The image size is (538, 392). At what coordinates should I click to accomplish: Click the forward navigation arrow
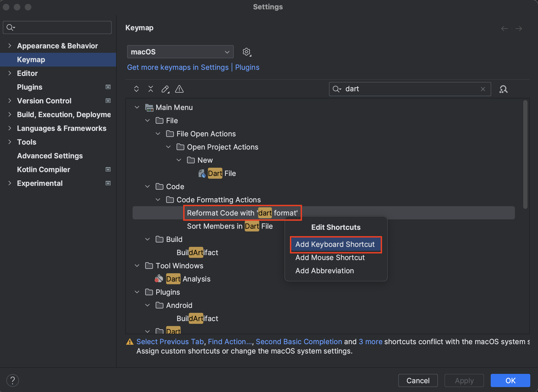(x=519, y=29)
